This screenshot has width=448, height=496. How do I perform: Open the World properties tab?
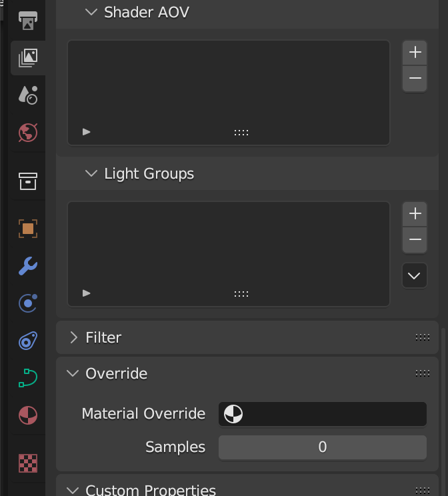point(28,133)
